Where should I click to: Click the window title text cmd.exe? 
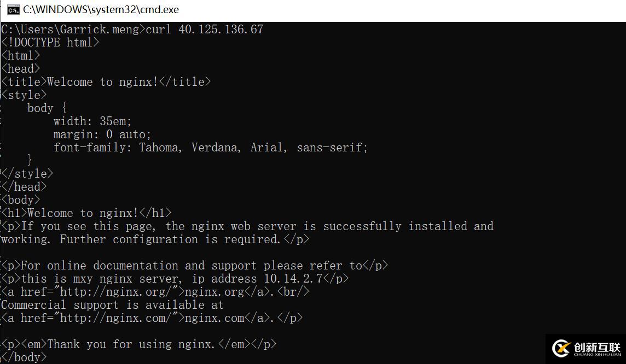(101, 10)
